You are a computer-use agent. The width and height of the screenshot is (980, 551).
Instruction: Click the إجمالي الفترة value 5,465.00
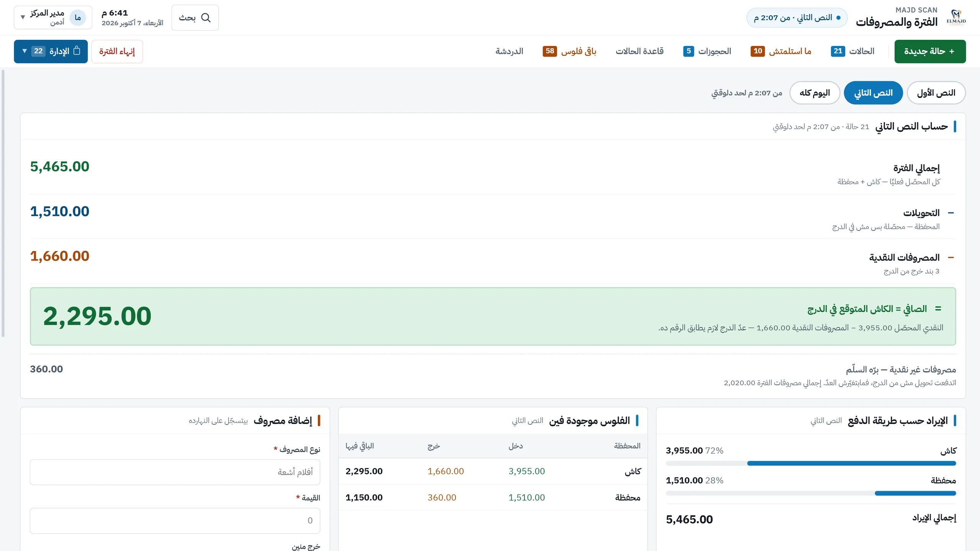coord(60,166)
